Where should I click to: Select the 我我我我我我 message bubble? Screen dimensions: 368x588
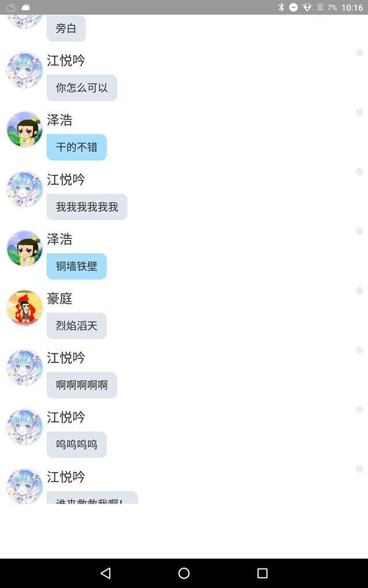pos(87,207)
